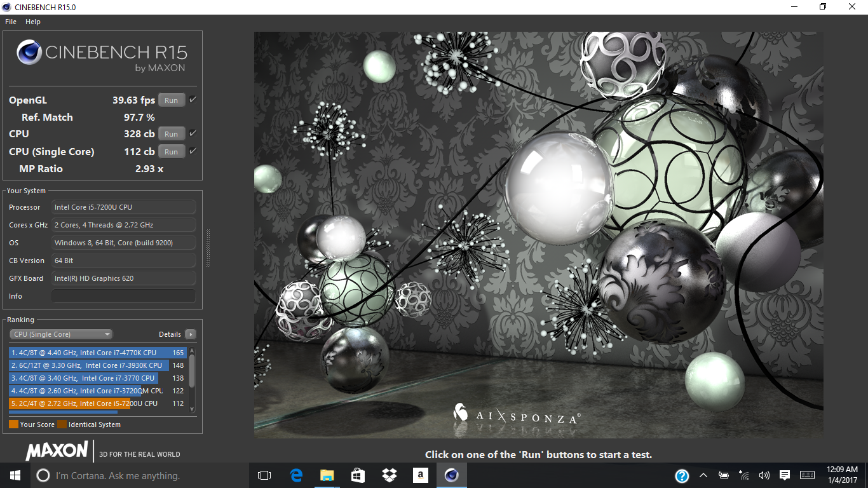Click the volume speaker tray icon

[764, 475]
